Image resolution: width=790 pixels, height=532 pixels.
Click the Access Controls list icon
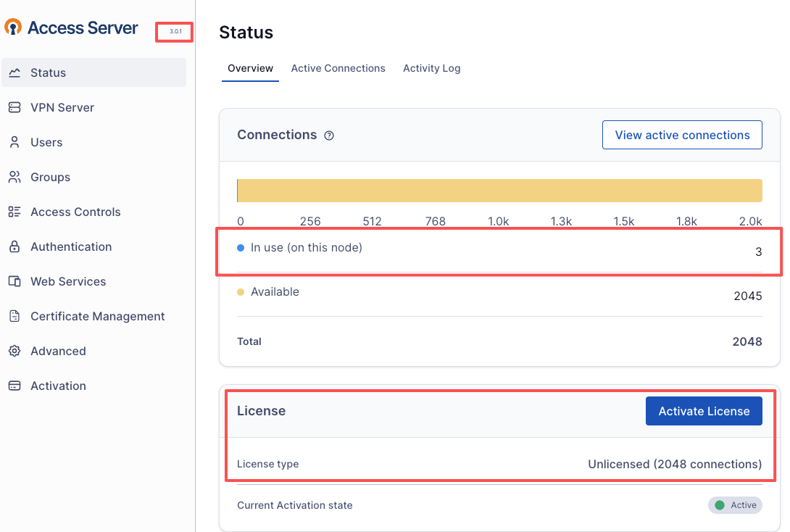click(x=14, y=212)
